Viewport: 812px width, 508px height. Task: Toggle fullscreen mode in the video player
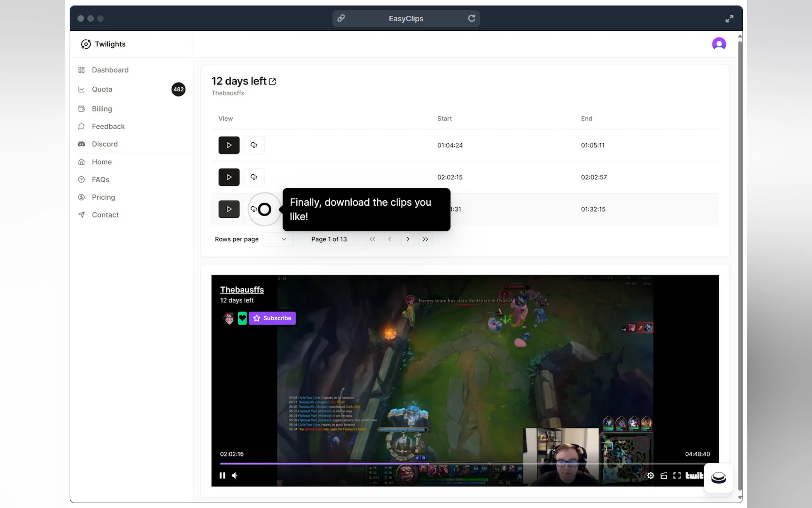pyautogui.click(x=677, y=475)
